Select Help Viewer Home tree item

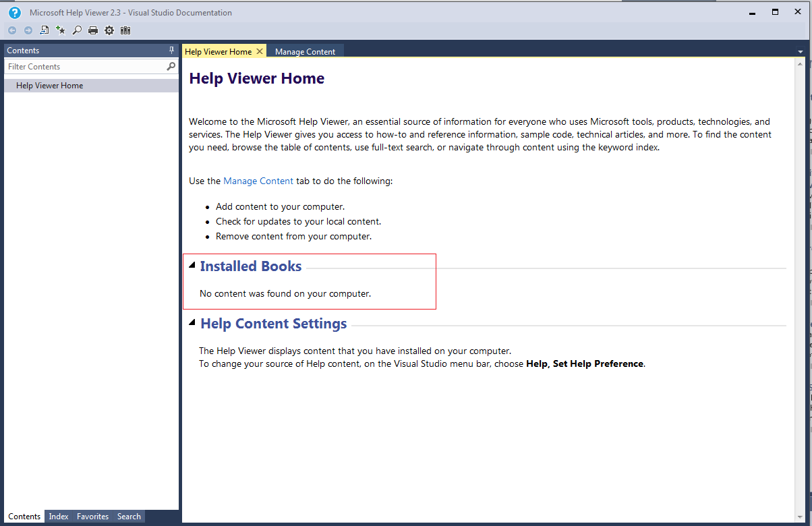91,86
